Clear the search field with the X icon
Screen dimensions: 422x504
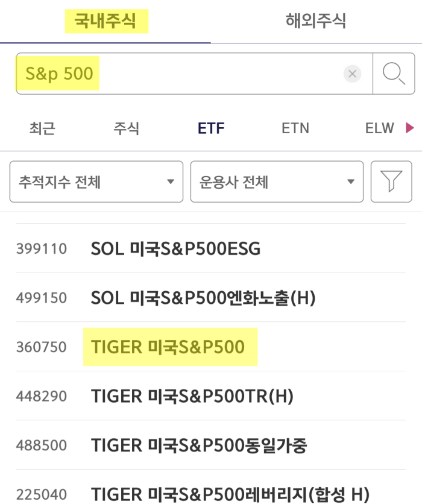coord(352,74)
